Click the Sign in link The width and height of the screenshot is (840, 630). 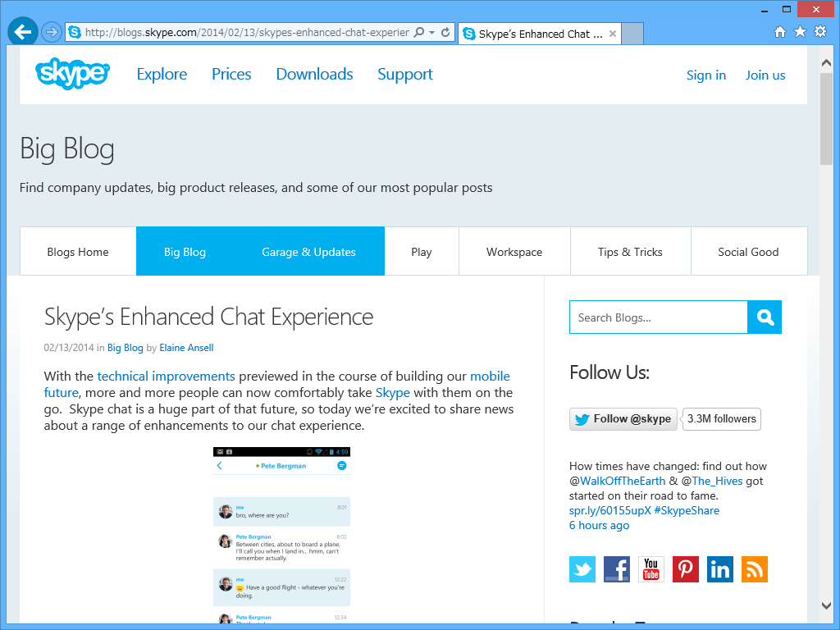[x=705, y=75]
